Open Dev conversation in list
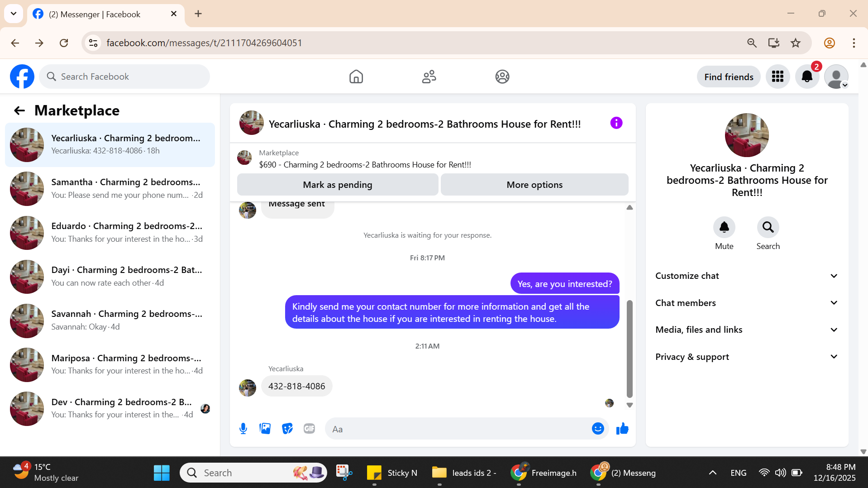This screenshot has height=488, width=868. tap(110, 409)
